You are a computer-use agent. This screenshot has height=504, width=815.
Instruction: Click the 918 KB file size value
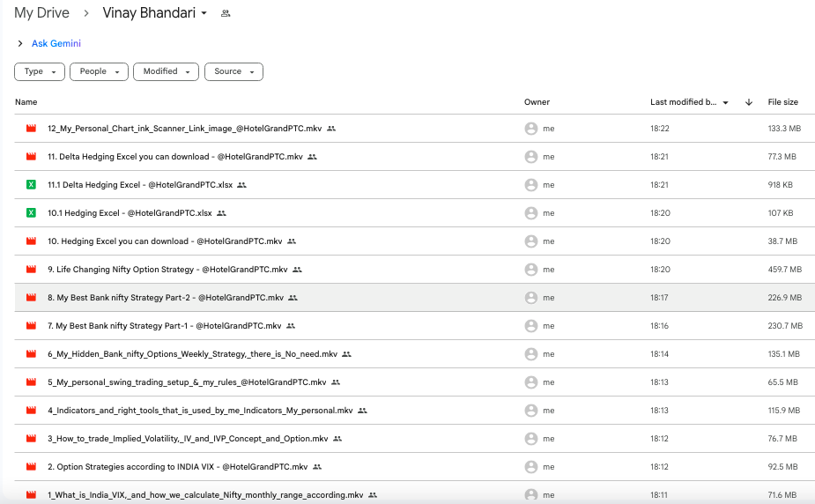[x=780, y=184]
